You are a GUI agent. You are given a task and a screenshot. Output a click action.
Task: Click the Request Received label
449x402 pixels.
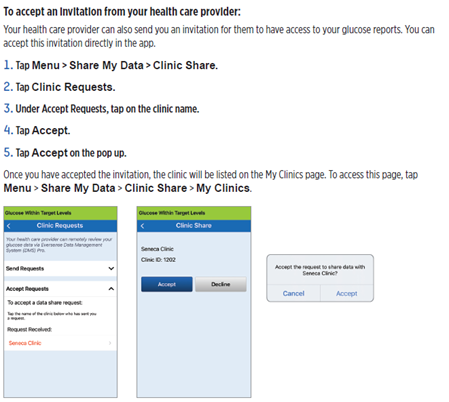click(29, 329)
